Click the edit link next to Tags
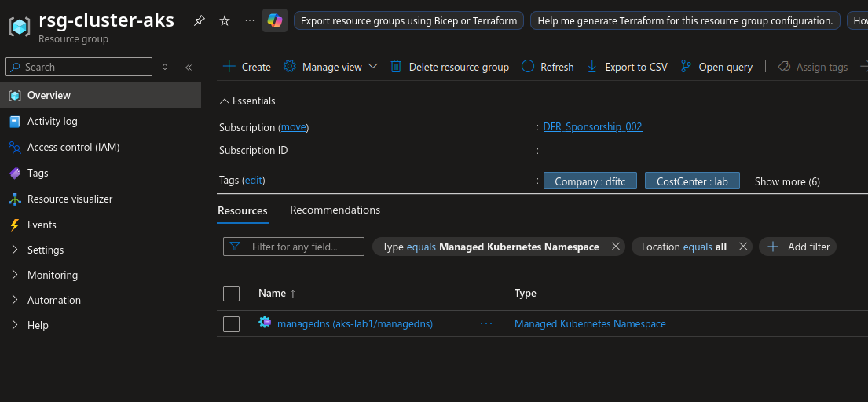Screen dimensions: 868x402 tap(254, 181)
